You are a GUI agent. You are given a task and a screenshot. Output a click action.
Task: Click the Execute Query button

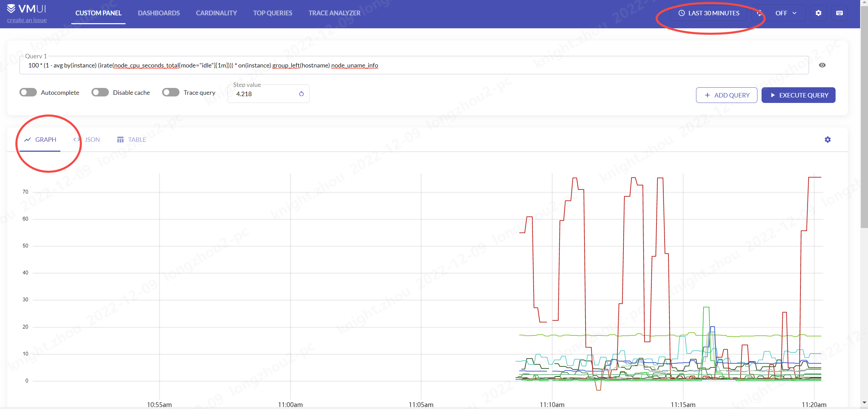click(x=798, y=95)
